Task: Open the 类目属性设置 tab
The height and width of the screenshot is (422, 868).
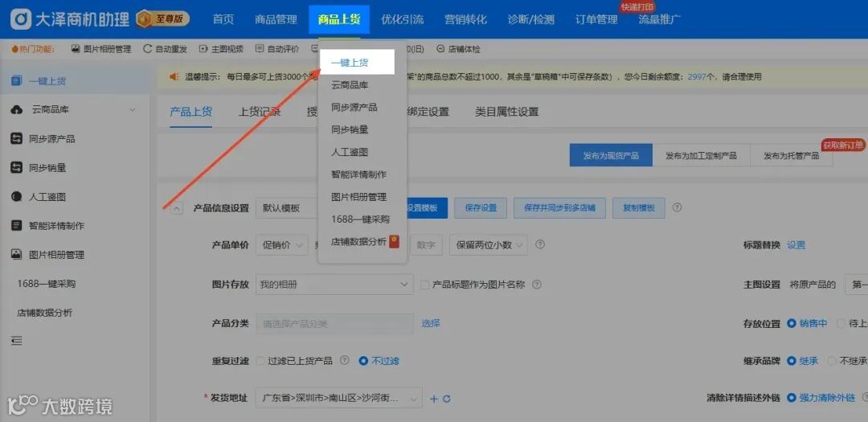Action: point(506,111)
